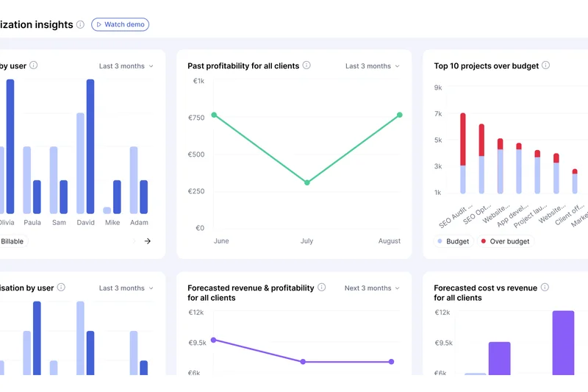
Task: Click David's dark blue bar in user chart
Action: click(x=90, y=147)
